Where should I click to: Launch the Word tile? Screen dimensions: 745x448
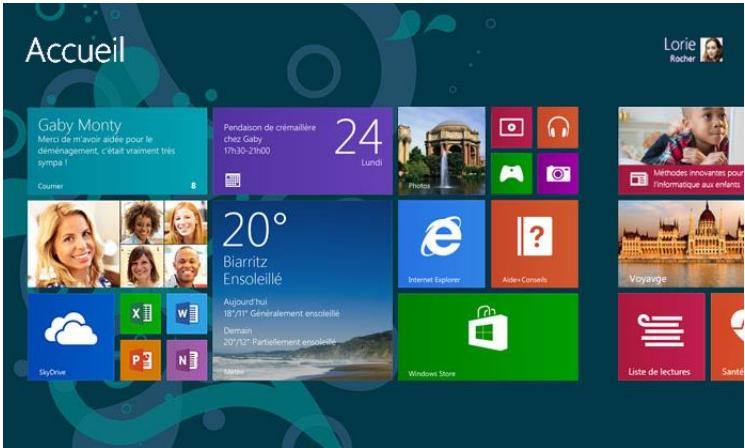coord(187,314)
